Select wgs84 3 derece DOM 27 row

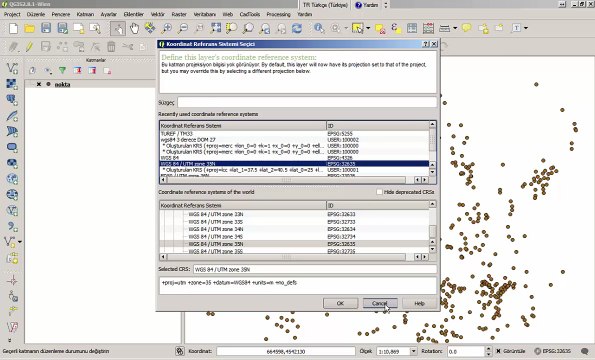pyautogui.click(x=294, y=140)
